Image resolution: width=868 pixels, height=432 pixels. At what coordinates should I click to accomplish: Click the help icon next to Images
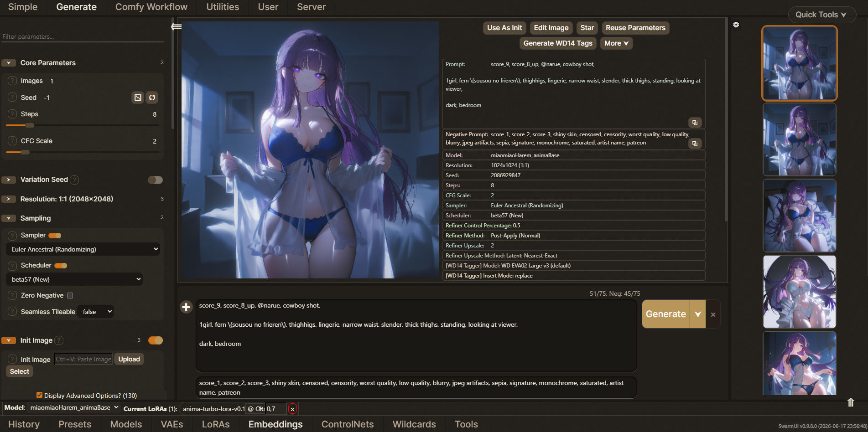coord(12,81)
